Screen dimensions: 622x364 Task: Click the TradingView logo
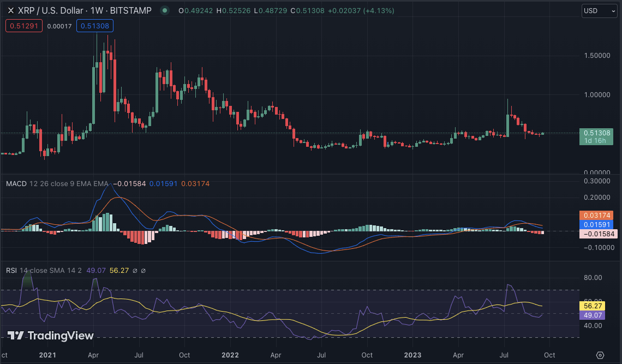(x=50, y=336)
